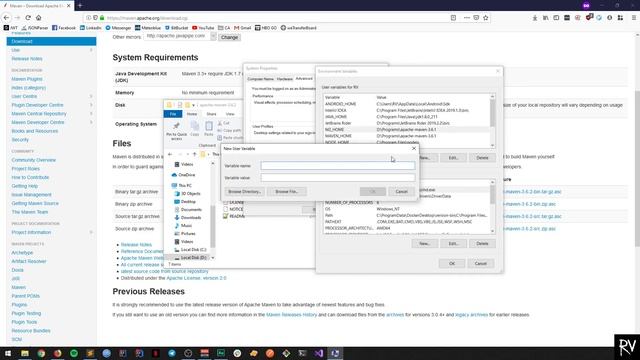Click the Variable name input field
The width and height of the screenshot is (640, 360).
pyautogui.click(x=338, y=165)
